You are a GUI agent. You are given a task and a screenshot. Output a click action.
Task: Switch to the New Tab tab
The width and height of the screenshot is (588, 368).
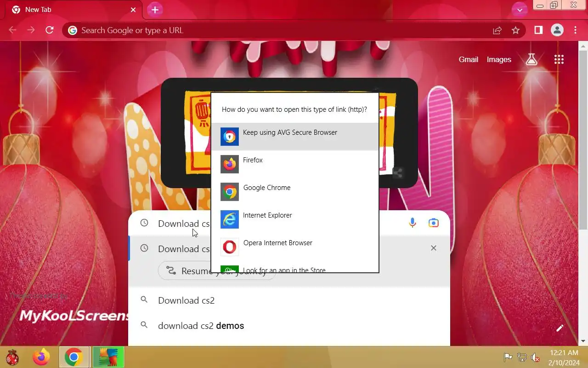click(73, 10)
